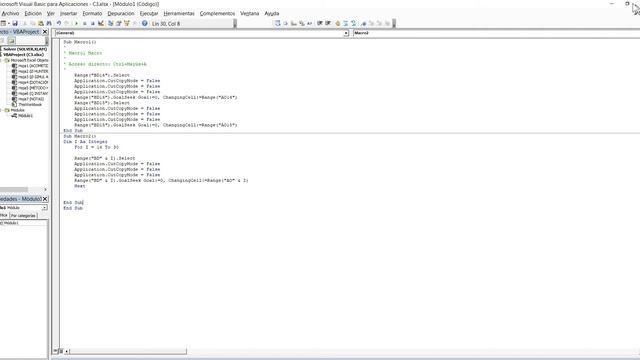
Task: Open the Insertar menu
Action: point(69,13)
